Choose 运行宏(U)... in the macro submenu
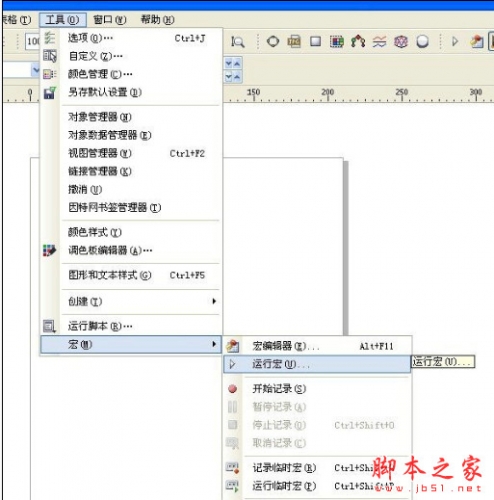494x500 pixels. (317, 364)
